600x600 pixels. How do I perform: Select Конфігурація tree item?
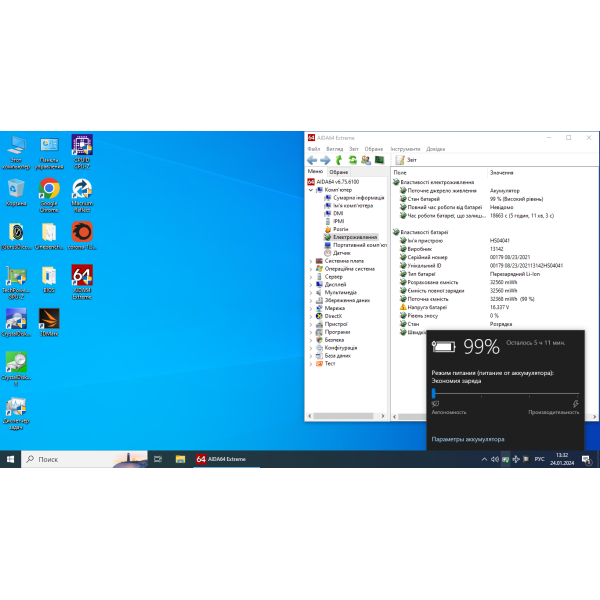pyautogui.click(x=336, y=348)
